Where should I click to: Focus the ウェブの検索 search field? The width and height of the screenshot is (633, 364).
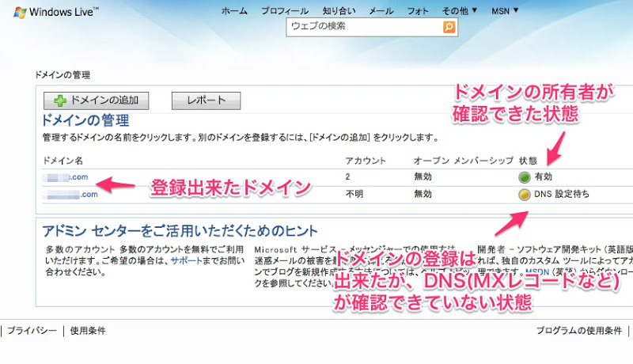tap(365, 27)
